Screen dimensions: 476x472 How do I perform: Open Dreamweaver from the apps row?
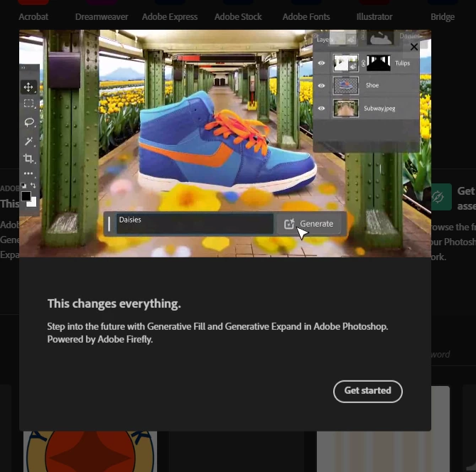point(102,17)
